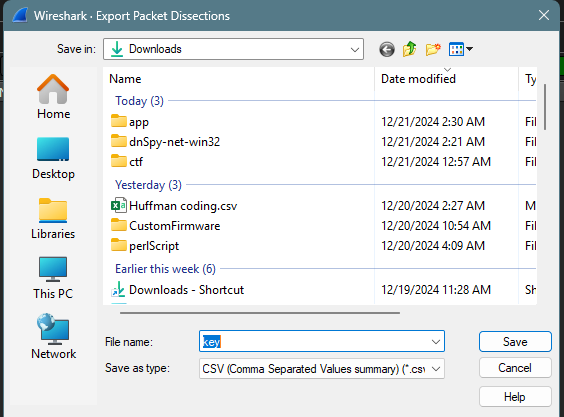Open the Save as type dropdown
This screenshot has height=417, width=564.
322,368
